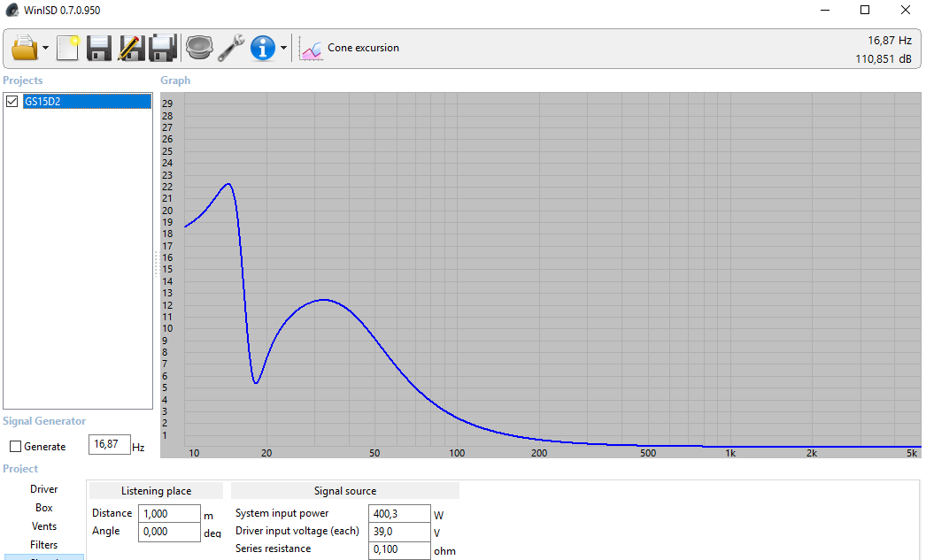Click the WinISD title bar app icon
Screen dimensions: 926x560
[x=12, y=10]
